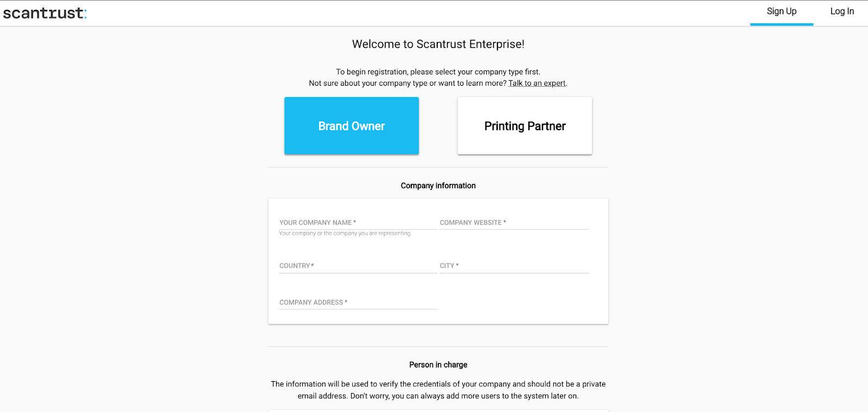868x412 pixels.
Task: Activate the Company Address field
Action: (358, 302)
